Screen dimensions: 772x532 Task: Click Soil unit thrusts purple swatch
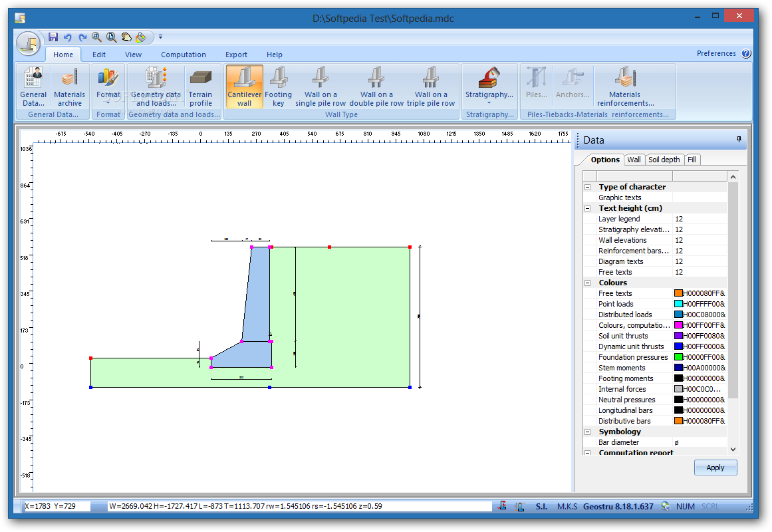pyautogui.click(x=678, y=336)
